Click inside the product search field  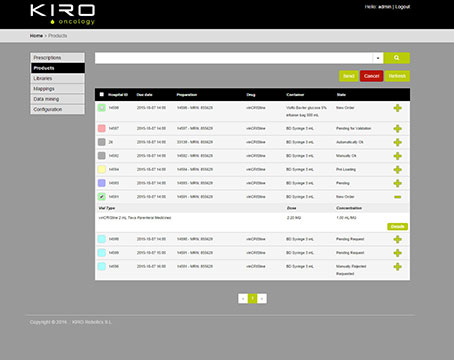coord(234,58)
